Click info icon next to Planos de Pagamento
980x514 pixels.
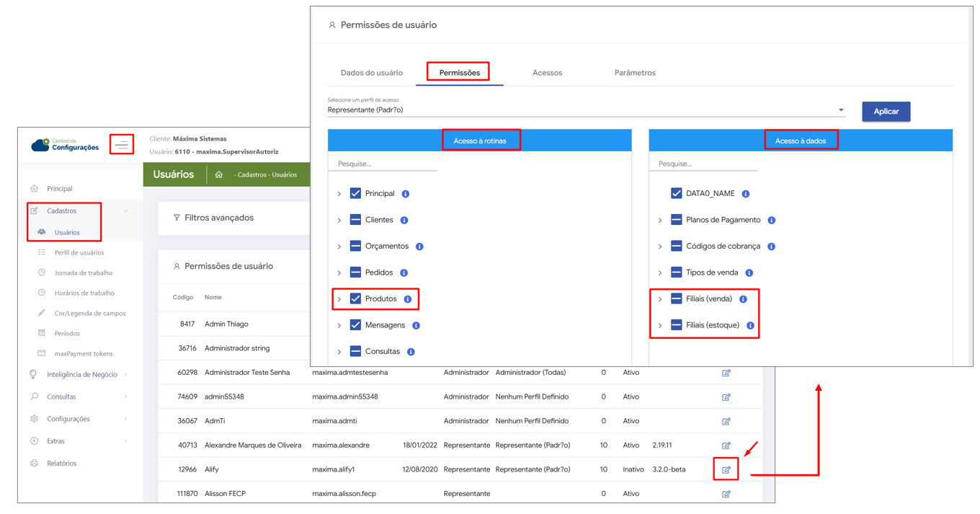[771, 220]
